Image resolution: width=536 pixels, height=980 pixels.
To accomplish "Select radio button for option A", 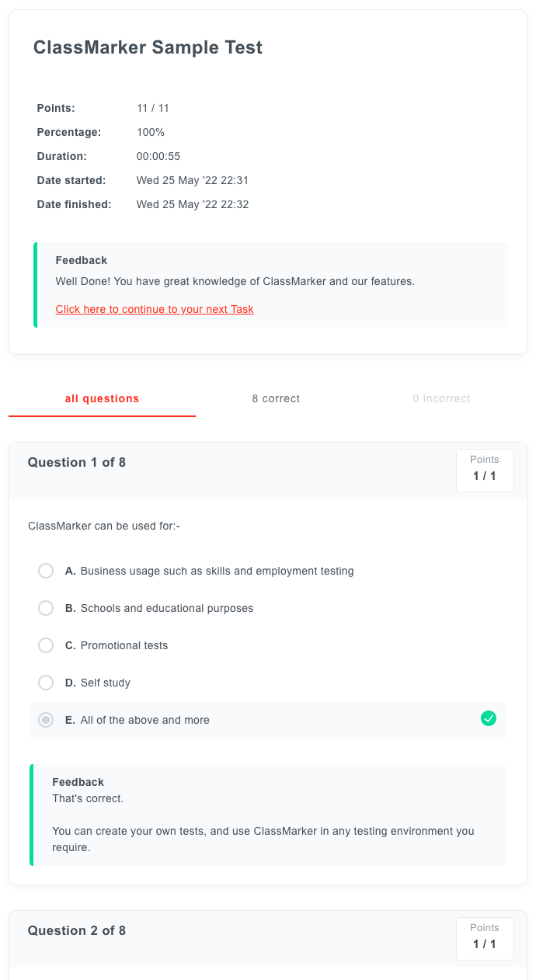I will [x=46, y=571].
